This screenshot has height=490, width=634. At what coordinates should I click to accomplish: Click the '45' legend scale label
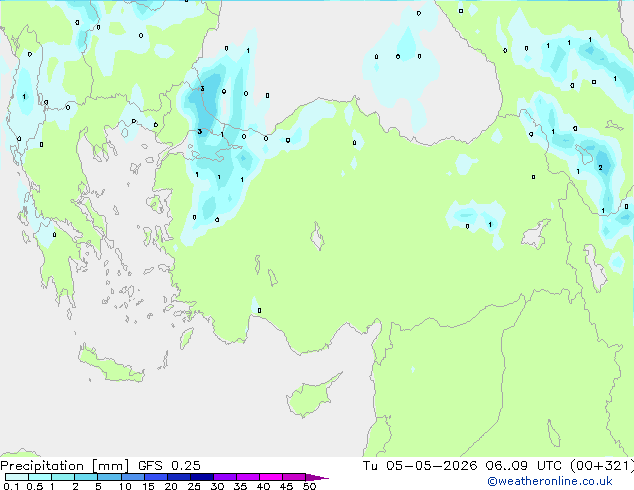coord(286,486)
